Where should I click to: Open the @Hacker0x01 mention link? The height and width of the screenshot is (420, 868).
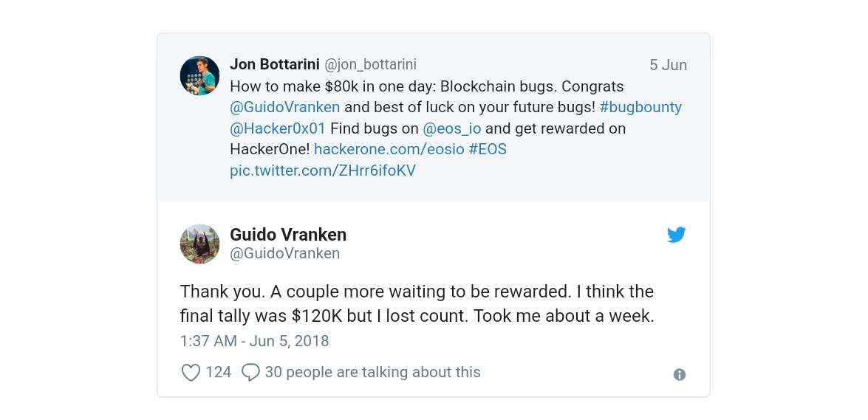coord(278,128)
